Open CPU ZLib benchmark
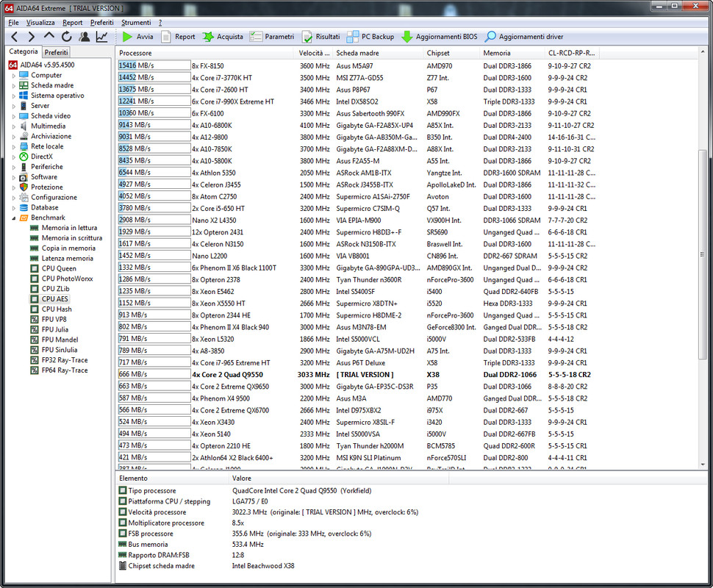 point(55,289)
